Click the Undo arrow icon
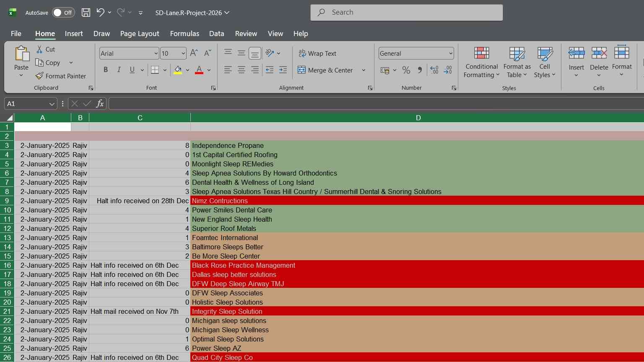Image resolution: width=644 pixels, height=362 pixels. click(x=100, y=13)
